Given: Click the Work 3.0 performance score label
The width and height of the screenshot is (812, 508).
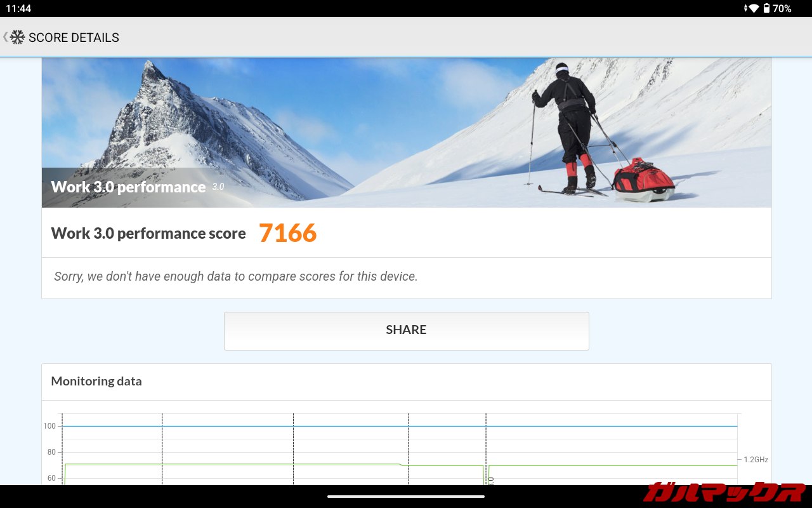Looking at the screenshot, I should point(148,233).
